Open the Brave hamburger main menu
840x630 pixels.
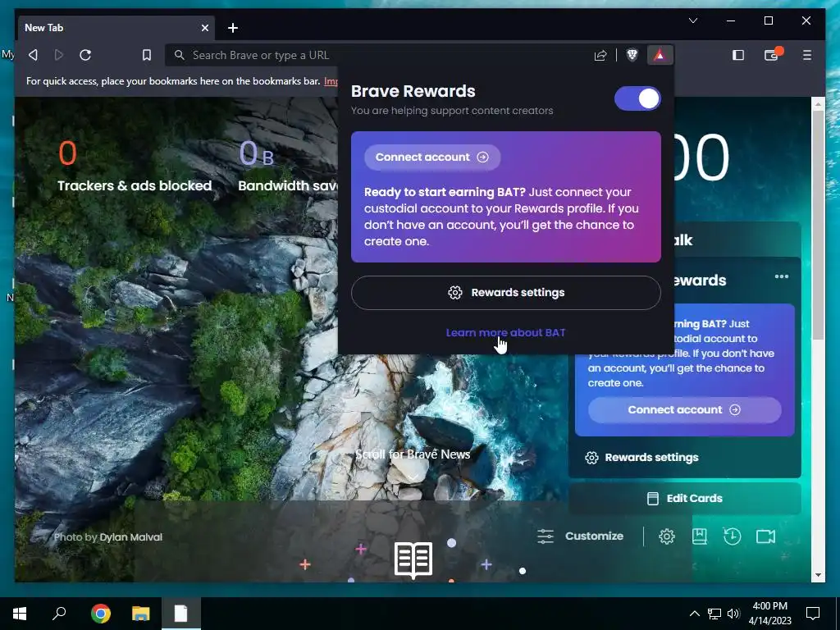click(x=807, y=55)
